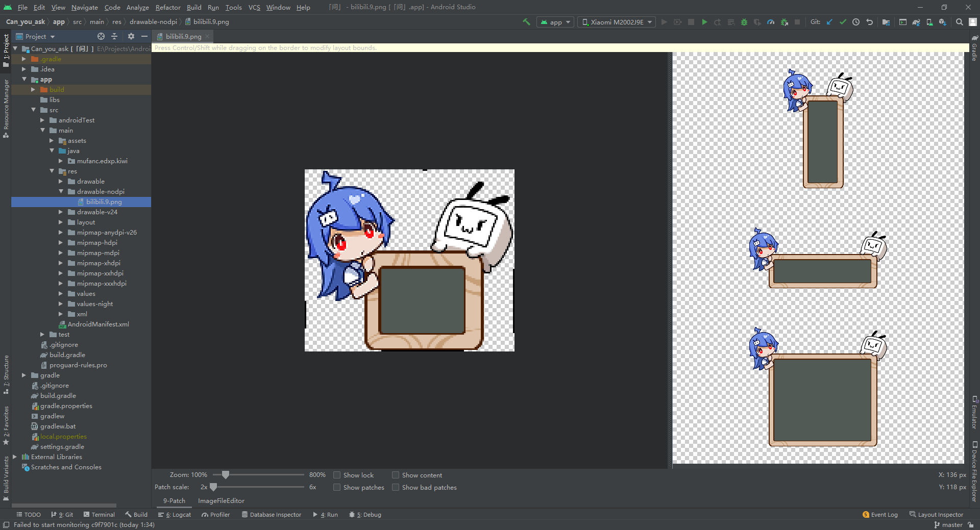Open the Favorites side panel
This screenshot has height=530, width=980.
coord(6,425)
